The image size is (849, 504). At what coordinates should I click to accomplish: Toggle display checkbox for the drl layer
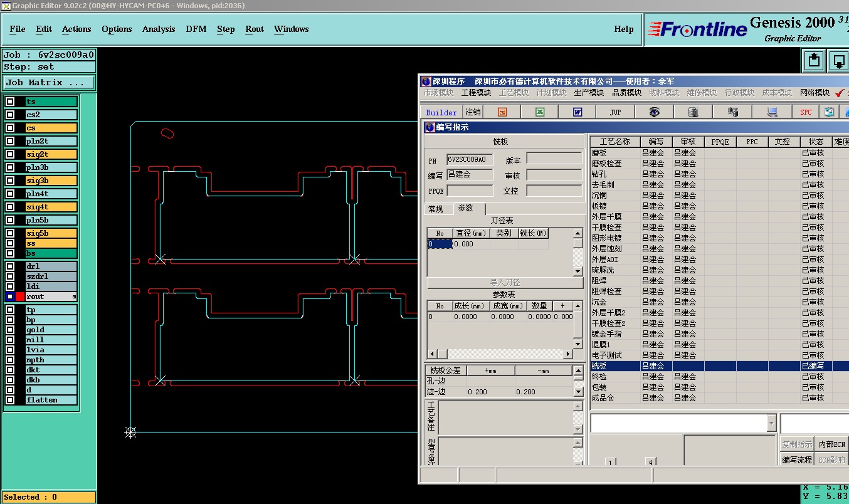(x=10, y=266)
